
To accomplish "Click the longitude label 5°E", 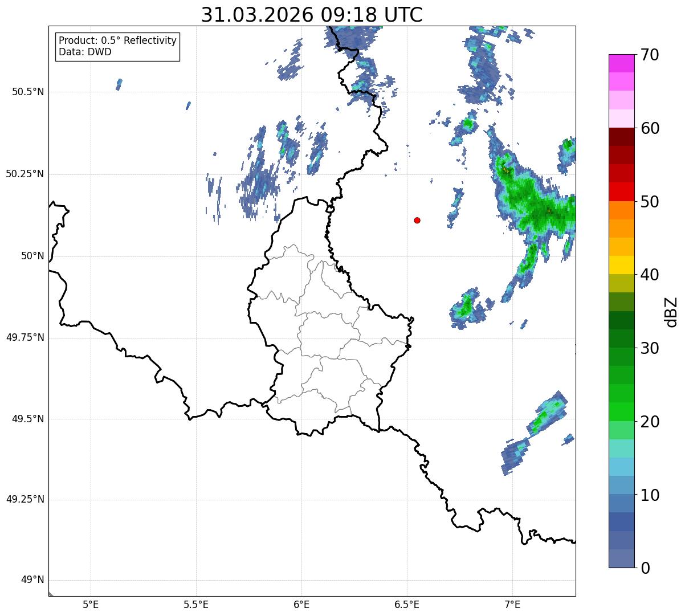I will click(91, 604).
